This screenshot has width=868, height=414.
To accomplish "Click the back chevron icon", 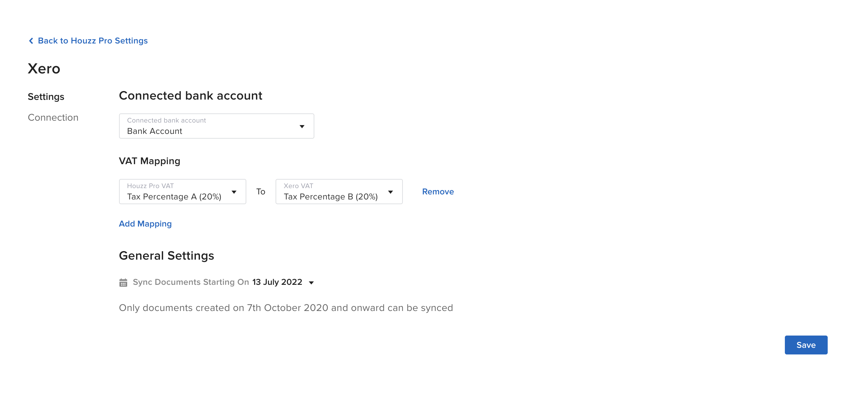I will pos(31,40).
